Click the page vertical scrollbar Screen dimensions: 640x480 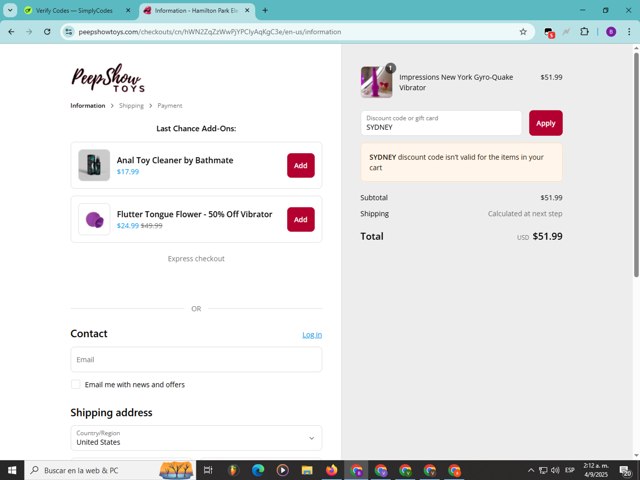[636, 165]
